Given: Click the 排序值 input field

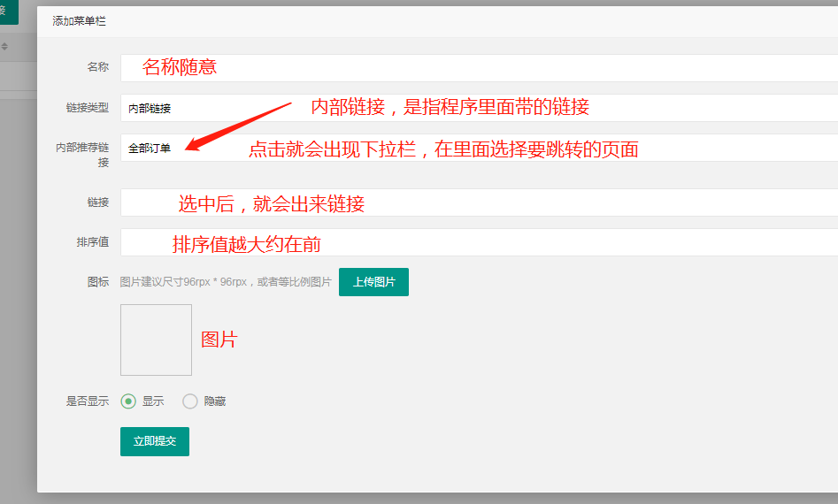Looking at the screenshot, I should click(479, 242).
